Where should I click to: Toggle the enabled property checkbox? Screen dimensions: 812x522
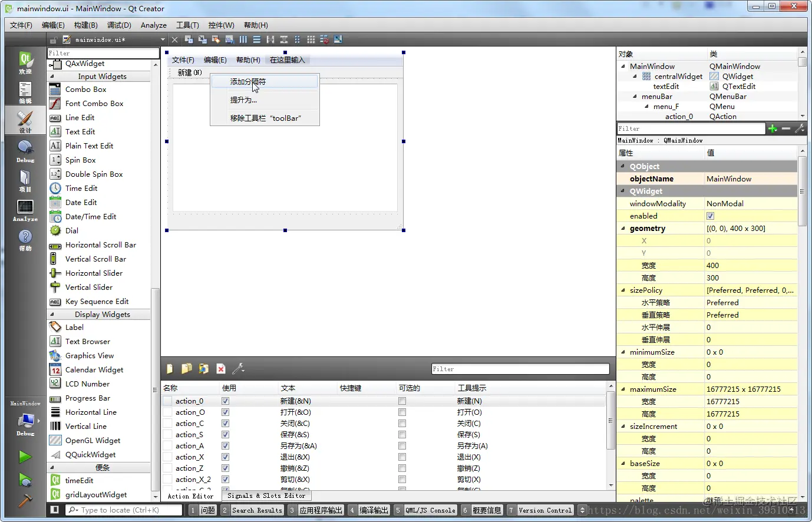tap(710, 216)
